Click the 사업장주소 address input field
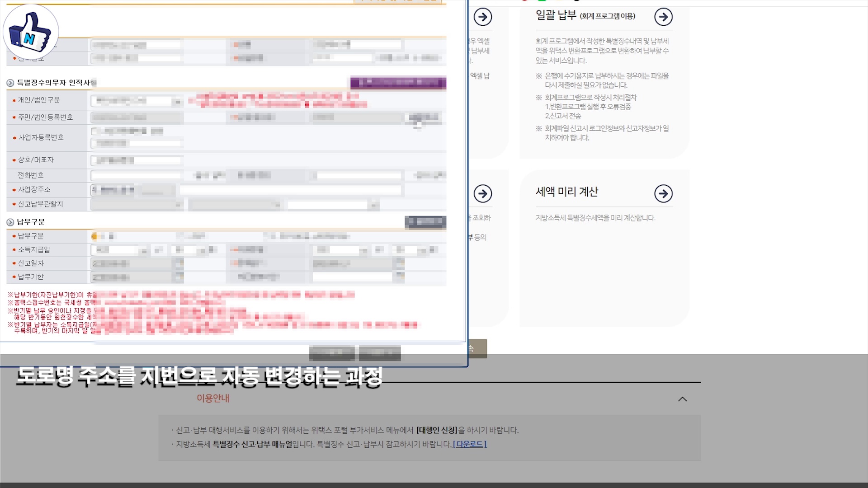This screenshot has width=868, height=488. pyautogui.click(x=290, y=190)
